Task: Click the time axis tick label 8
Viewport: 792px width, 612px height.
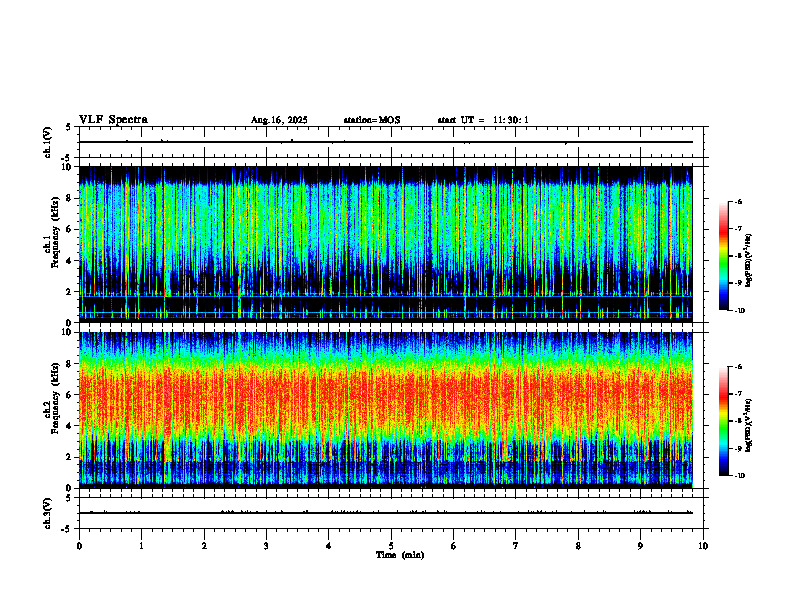Action: point(578,546)
